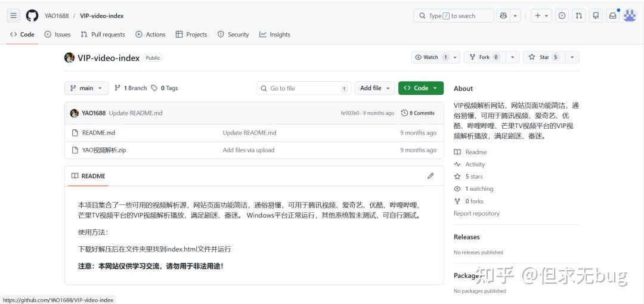Open commit hash fe903b0

click(x=350, y=113)
